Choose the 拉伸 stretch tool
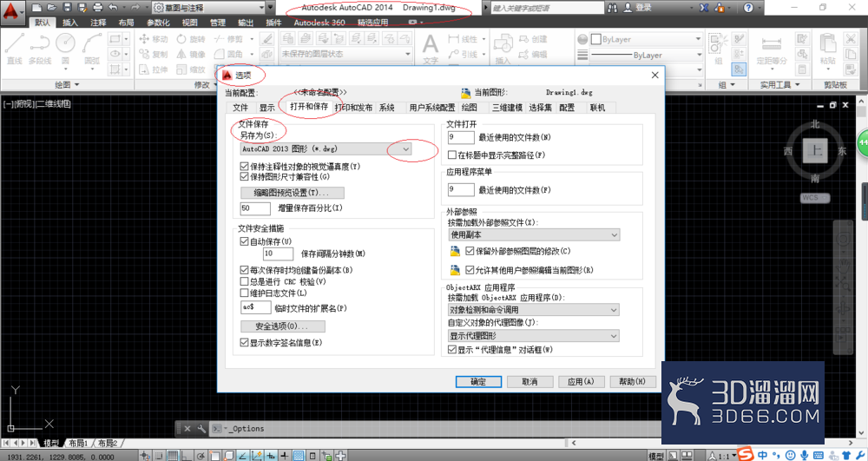Viewport: 868px width, 461px height. 154,69
